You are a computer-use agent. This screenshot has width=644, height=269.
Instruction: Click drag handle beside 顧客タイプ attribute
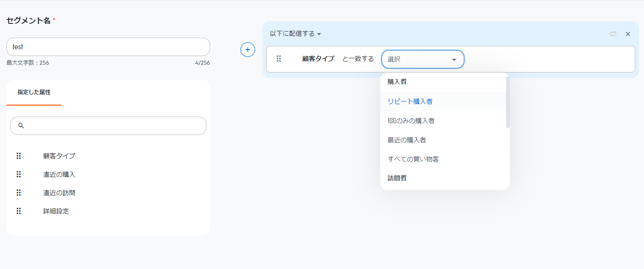(x=19, y=156)
